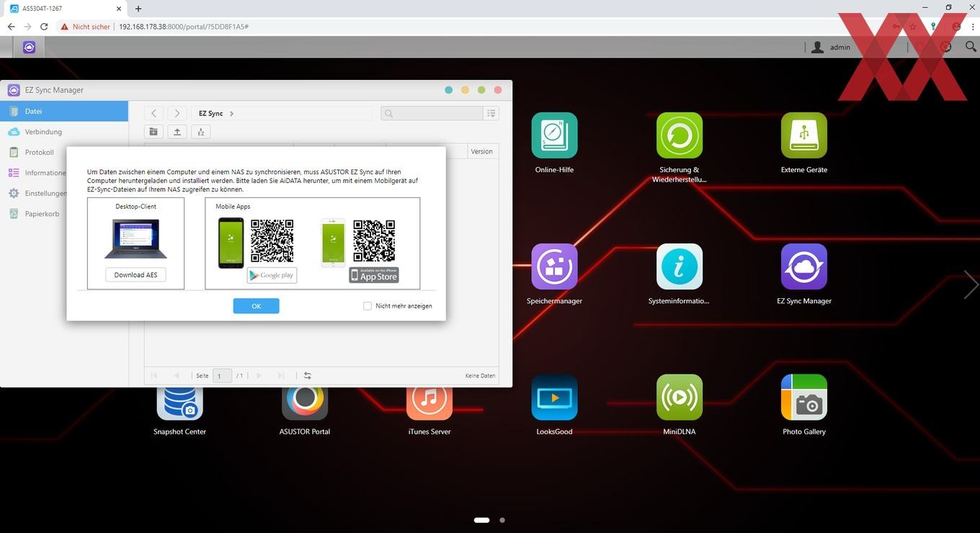Select first desktop page indicator

pyautogui.click(x=482, y=520)
